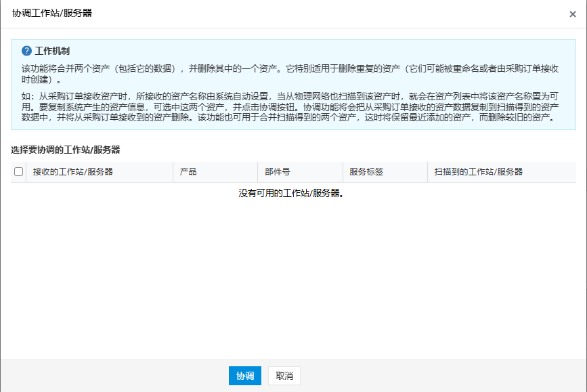Click the 取消 button
This screenshot has width=587, height=392.
coord(284,376)
